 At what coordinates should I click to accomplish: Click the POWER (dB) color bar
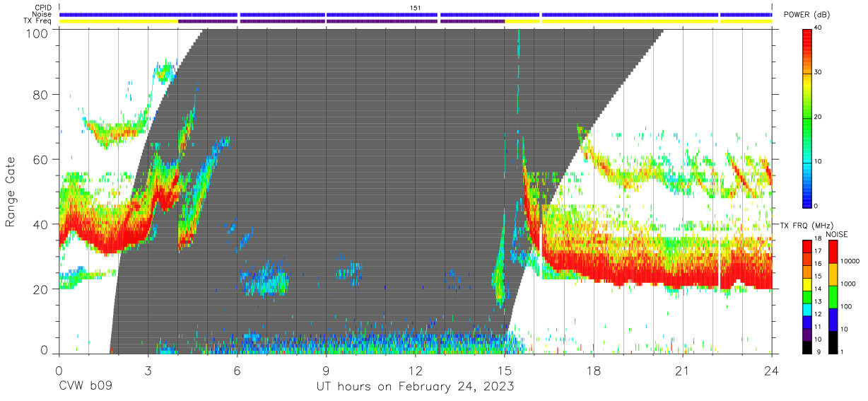click(807, 117)
